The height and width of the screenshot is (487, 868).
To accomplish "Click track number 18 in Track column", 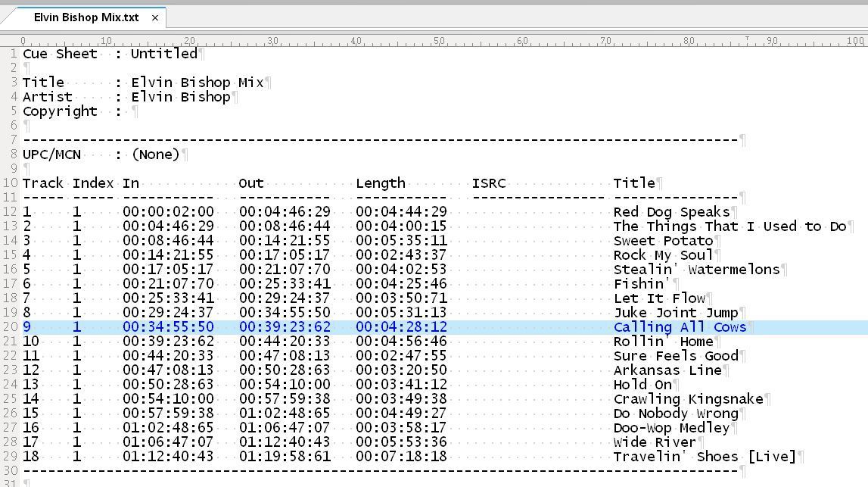I will point(31,457).
